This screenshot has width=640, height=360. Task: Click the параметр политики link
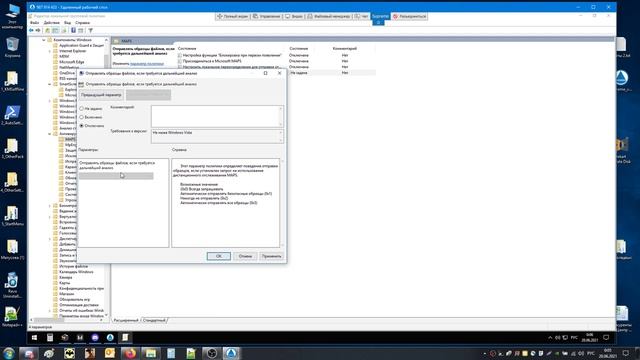tap(147, 64)
